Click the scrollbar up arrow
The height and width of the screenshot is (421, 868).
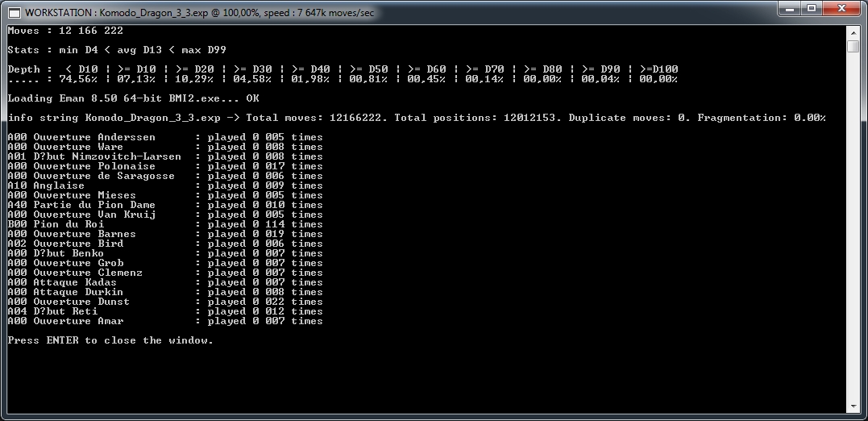tap(853, 31)
